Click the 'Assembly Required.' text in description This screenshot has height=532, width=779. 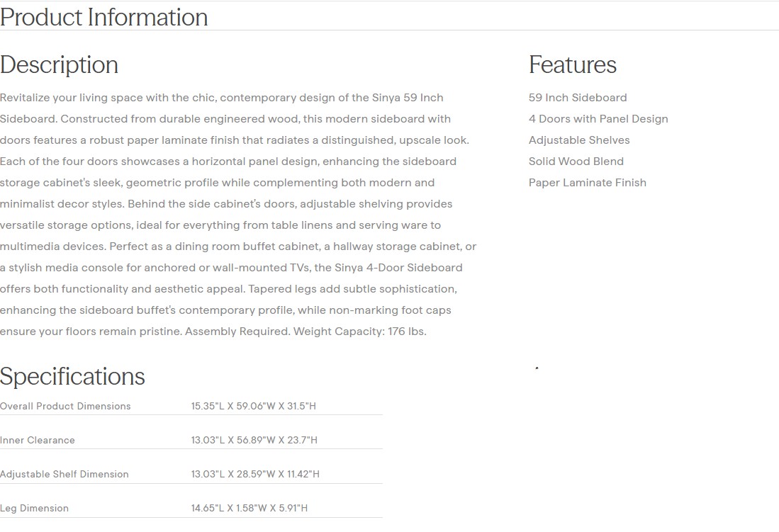pos(237,332)
